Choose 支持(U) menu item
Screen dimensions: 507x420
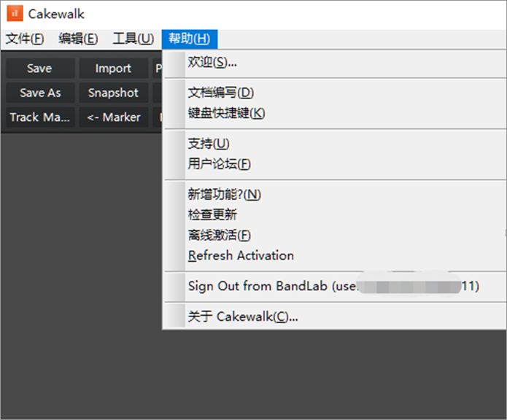[x=336, y=144]
